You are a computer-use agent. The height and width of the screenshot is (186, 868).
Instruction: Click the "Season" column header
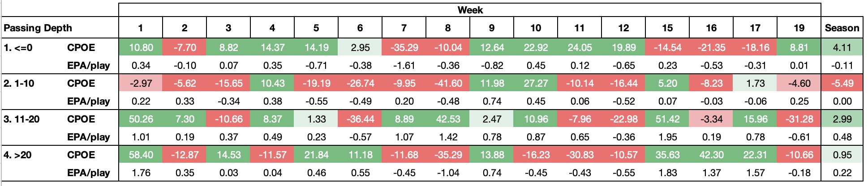click(842, 28)
